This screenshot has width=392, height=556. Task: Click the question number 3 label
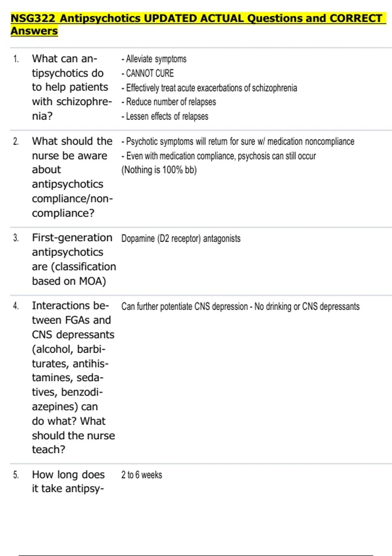coord(16,238)
